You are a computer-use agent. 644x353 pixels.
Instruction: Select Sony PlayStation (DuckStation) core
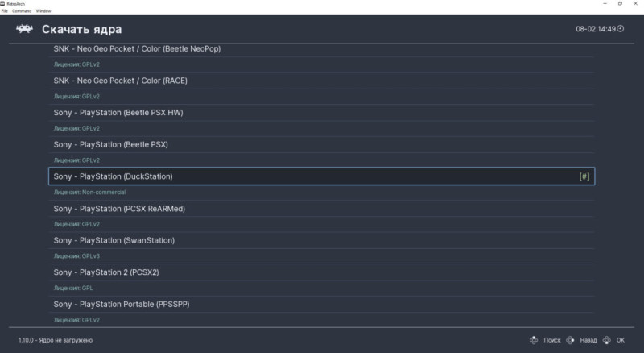coord(321,176)
